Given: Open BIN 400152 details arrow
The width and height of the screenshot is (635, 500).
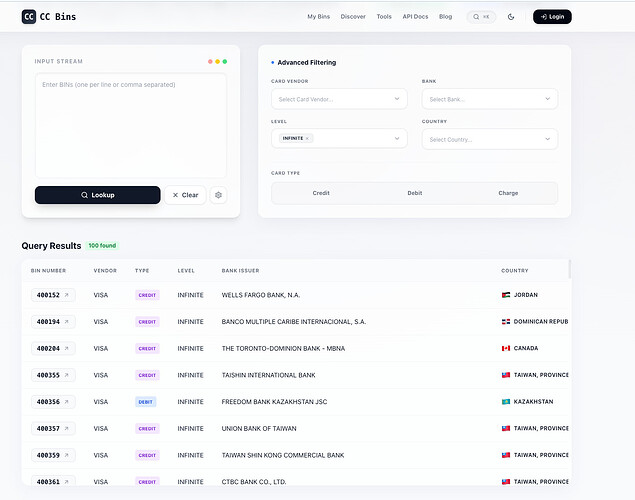Looking at the screenshot, I should tap(67, 295).
